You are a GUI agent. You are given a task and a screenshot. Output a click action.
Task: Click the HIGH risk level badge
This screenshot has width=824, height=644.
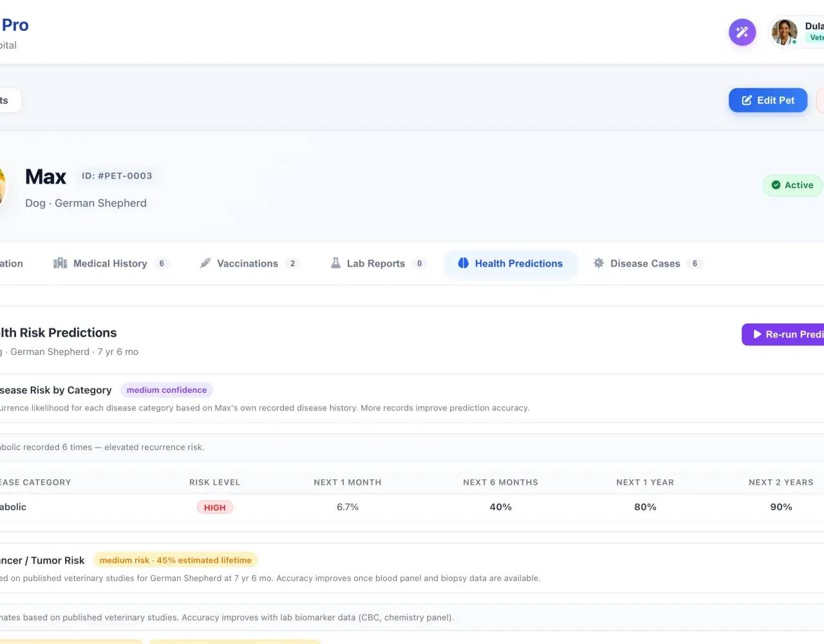tap(214, 507)
